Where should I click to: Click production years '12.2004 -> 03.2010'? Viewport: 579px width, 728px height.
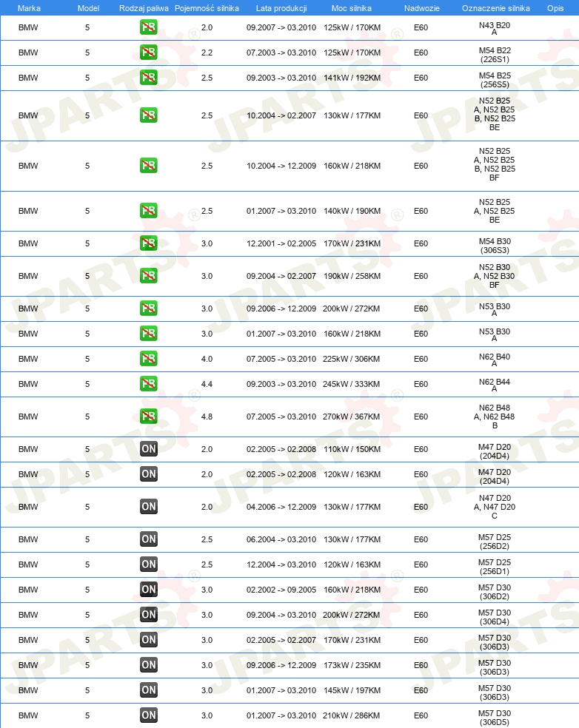tap(281, 564)
